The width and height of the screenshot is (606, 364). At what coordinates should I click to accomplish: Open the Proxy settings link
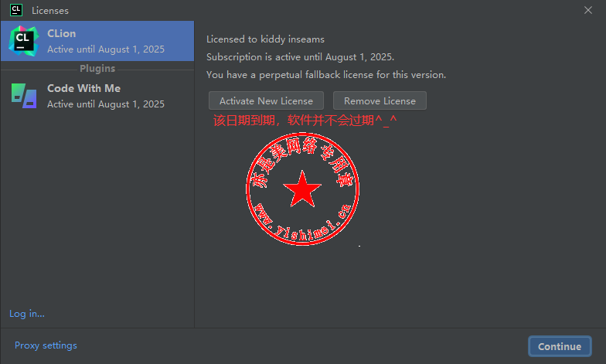click(x=46, y=345)
